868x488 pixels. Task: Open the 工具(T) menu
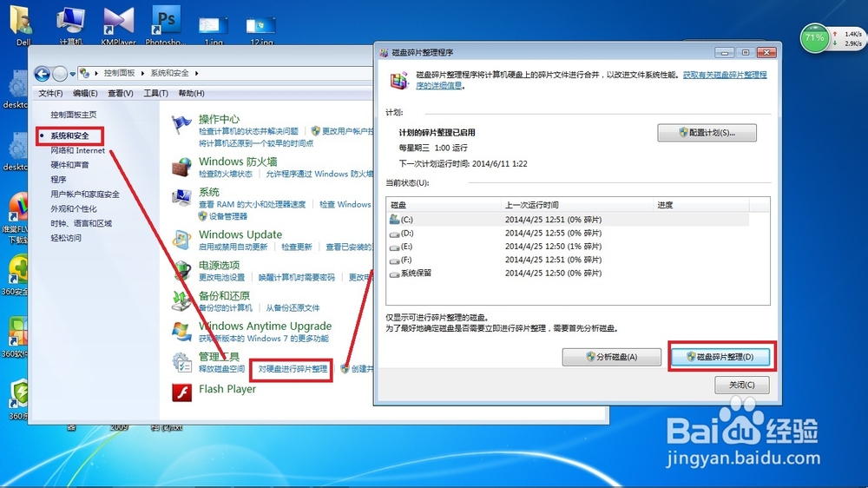coord(155,93)
